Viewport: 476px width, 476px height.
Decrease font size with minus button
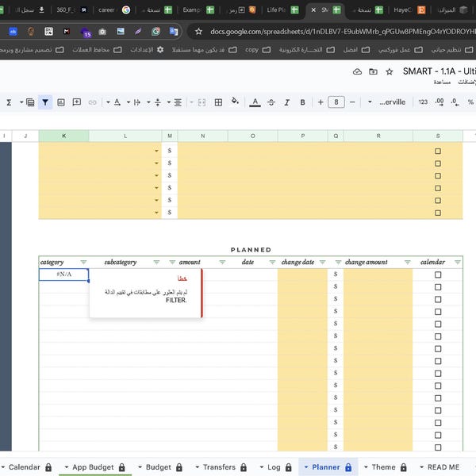pyautogui.click(x=352, y=102)
